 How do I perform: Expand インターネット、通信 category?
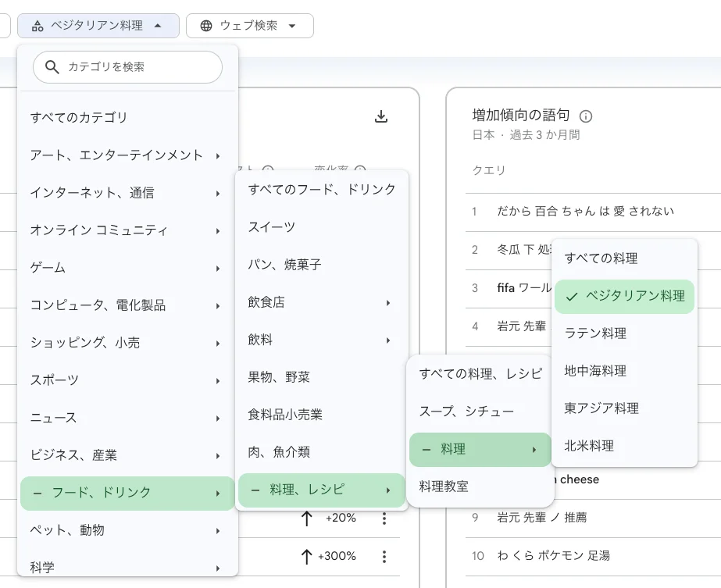click(x=128, y=193)
